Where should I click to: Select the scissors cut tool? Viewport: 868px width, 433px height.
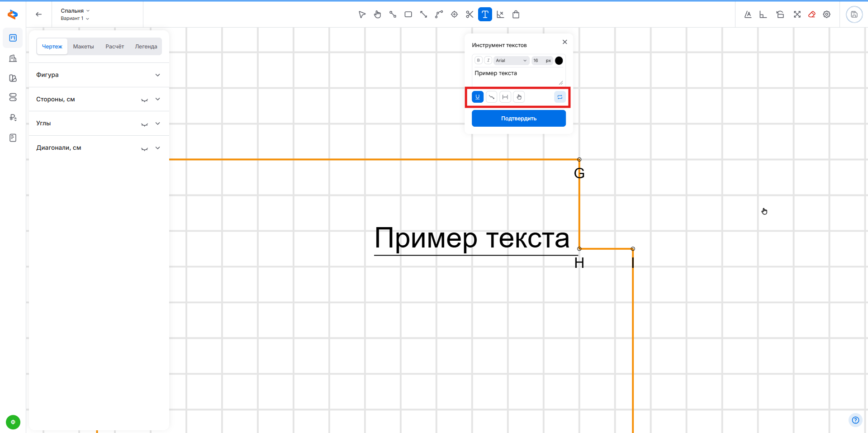(470, 14)
